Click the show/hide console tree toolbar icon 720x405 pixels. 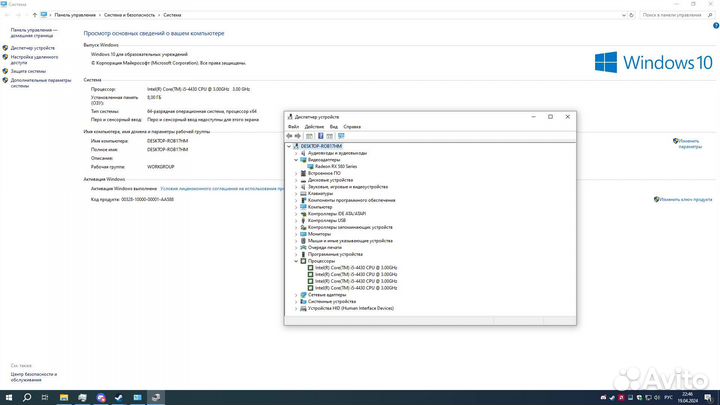[309, 136]
